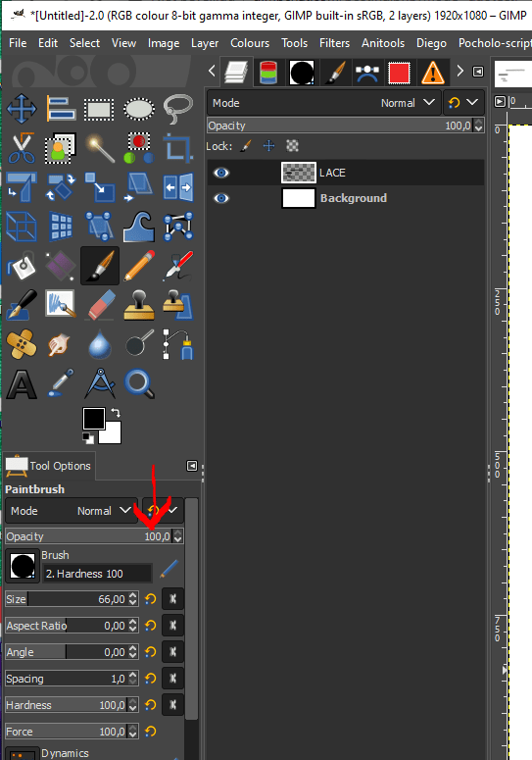This screenshot has height=760, width=532.
Task: Open the brush editor pencil icon
Action: point(169,569)
